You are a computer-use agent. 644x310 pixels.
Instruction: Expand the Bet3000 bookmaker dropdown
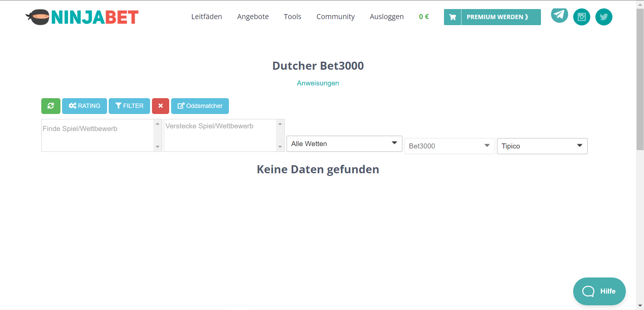(450, 146)
